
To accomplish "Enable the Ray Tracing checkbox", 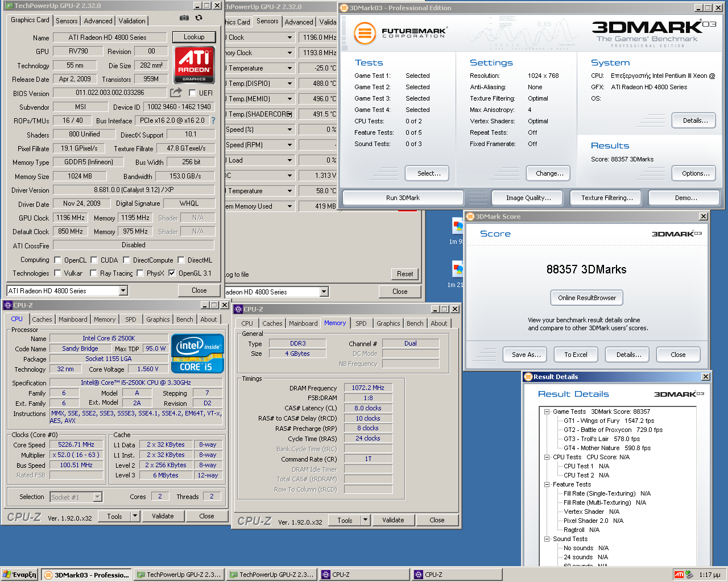I will coord(93,273).
